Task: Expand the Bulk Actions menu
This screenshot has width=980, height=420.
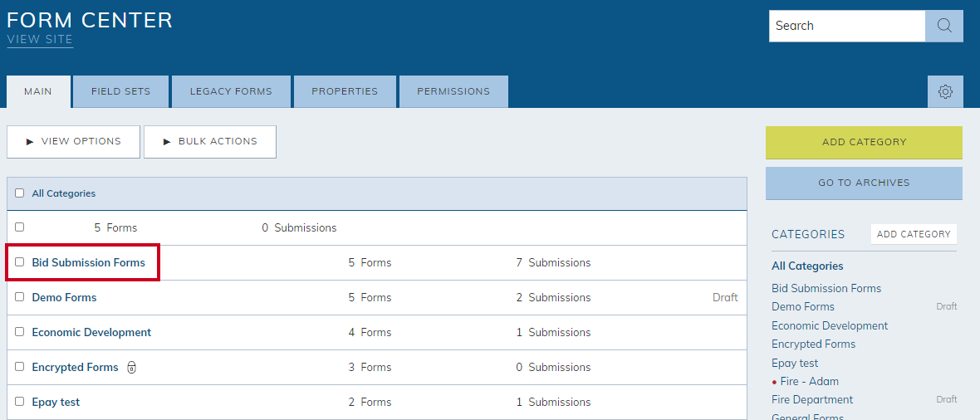Action: [210, 142]
